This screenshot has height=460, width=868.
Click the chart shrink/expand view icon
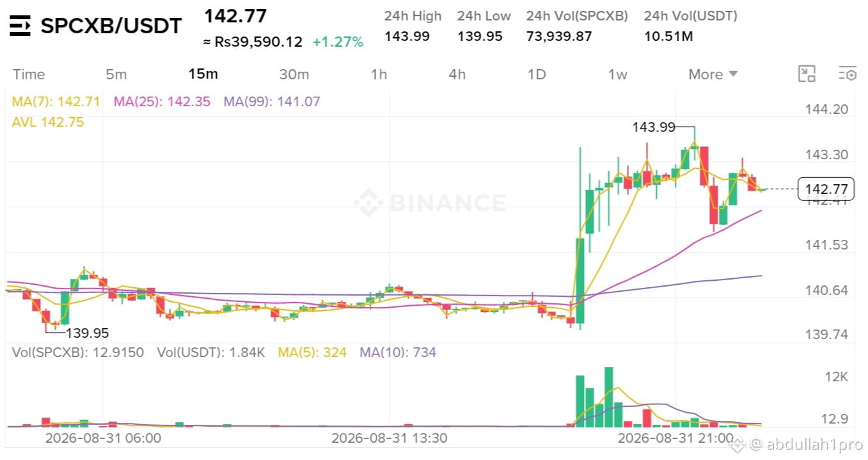[x=807, y=74]
